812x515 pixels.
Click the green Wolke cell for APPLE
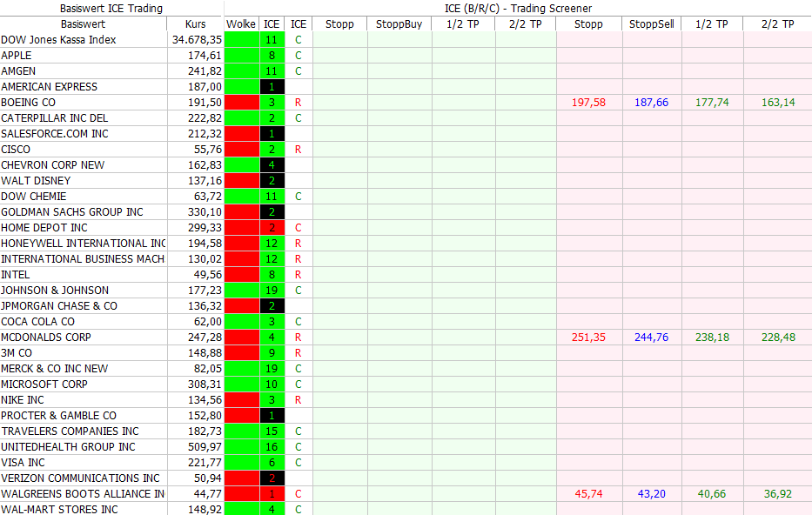point(241,56)
